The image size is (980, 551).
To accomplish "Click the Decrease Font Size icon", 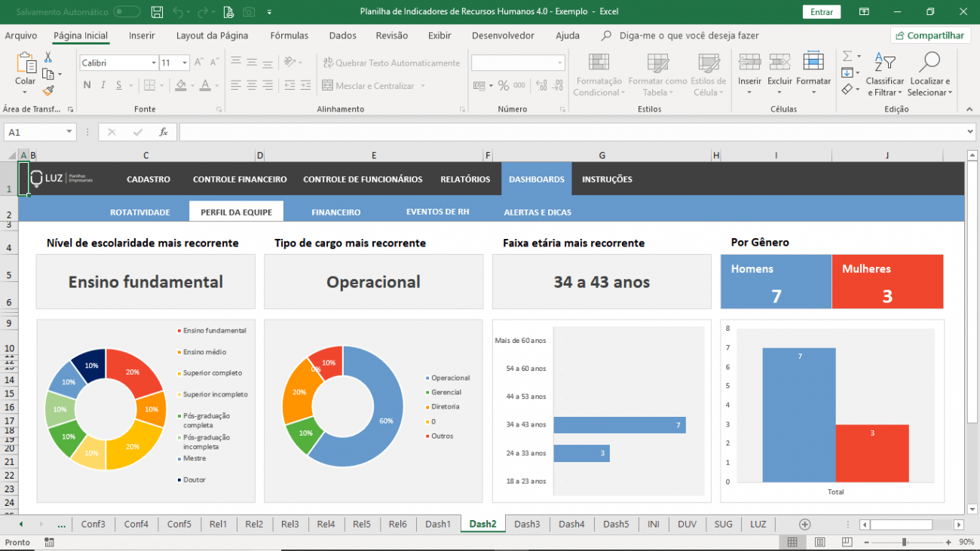I will tap(213, 63).
